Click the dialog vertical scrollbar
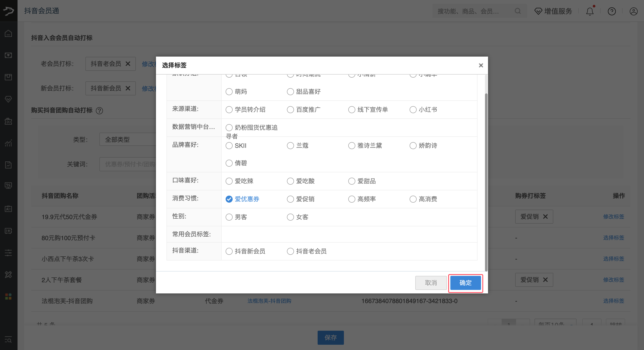 point(486,182)
